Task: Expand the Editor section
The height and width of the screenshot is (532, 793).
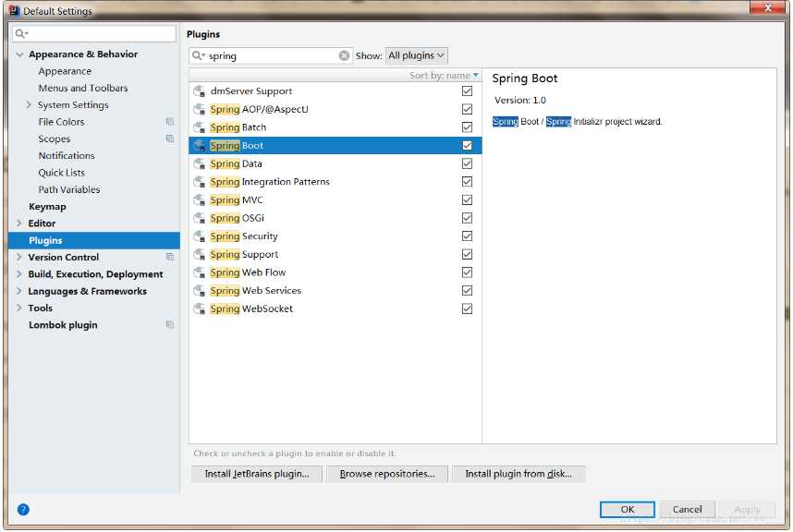Action: (19, 224)
